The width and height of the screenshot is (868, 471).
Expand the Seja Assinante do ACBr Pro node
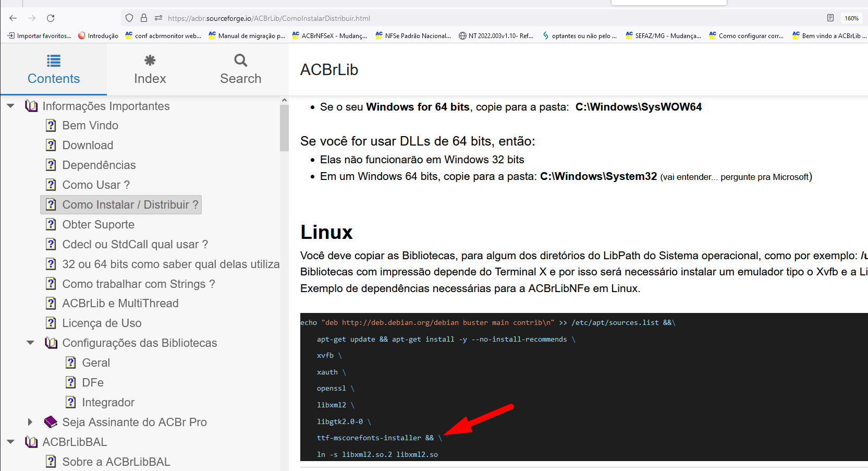tap(30, 422)
